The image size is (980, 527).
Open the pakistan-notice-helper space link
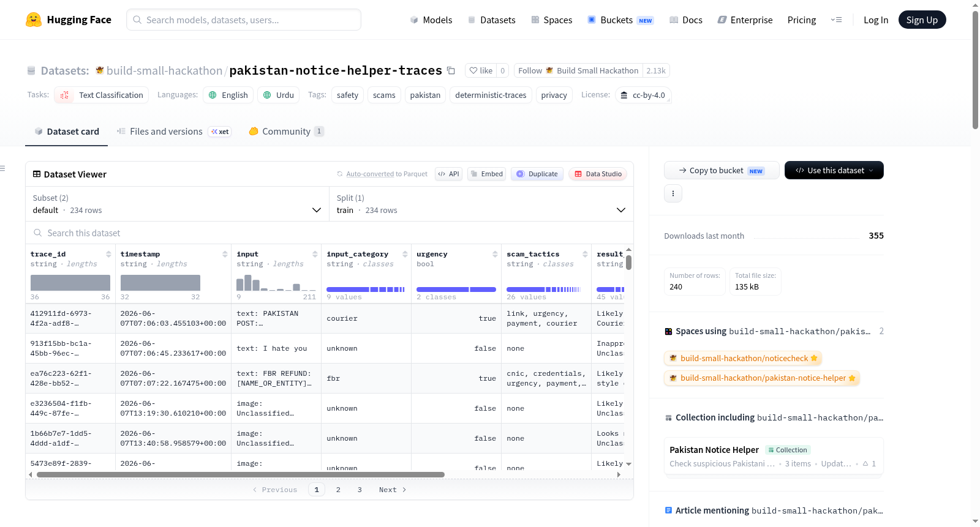point(761,378)
